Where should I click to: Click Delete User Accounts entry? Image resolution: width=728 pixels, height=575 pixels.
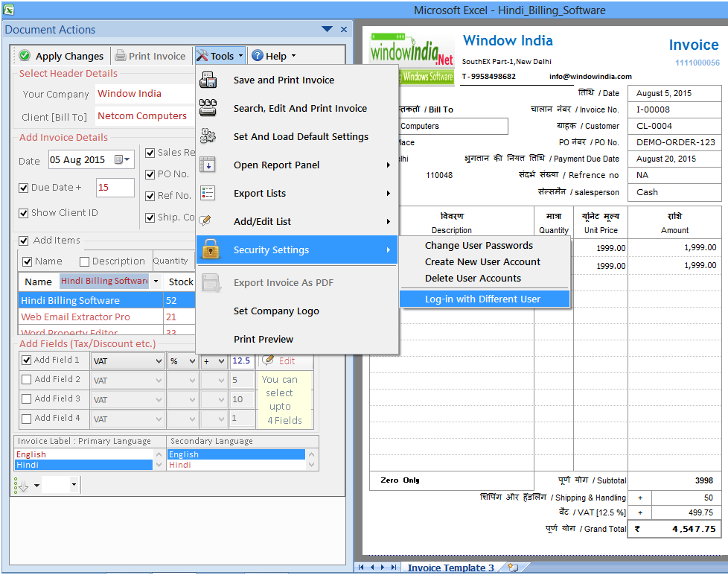(x=473, y=279)
